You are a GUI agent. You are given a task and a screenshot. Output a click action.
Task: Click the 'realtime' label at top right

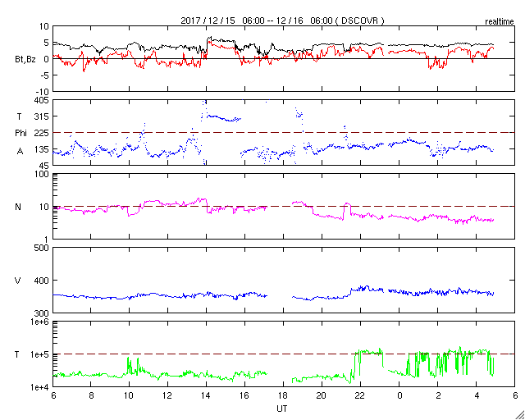click(x=500, y=22)
